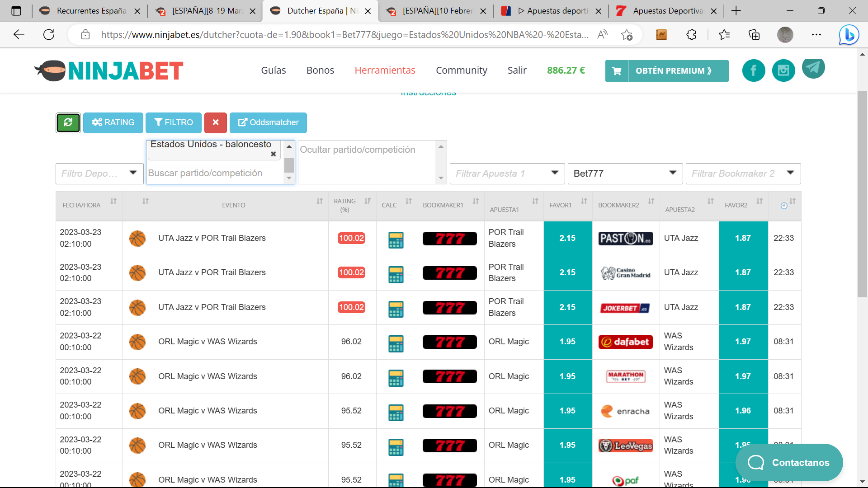Viewport: 868px width, 488px height.
Task: Open browser extensions puzzle icon
Action: click(x=691, y=35)
